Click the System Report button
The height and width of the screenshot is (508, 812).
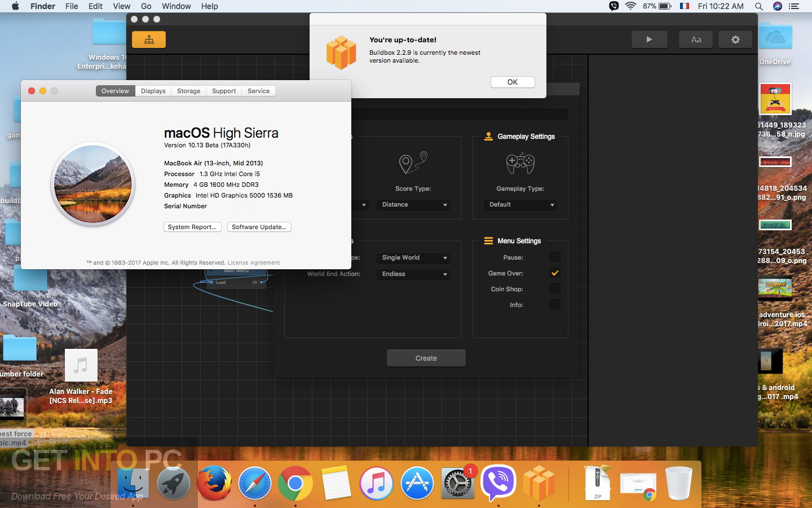pyautogui.click(x=192, y=227)
